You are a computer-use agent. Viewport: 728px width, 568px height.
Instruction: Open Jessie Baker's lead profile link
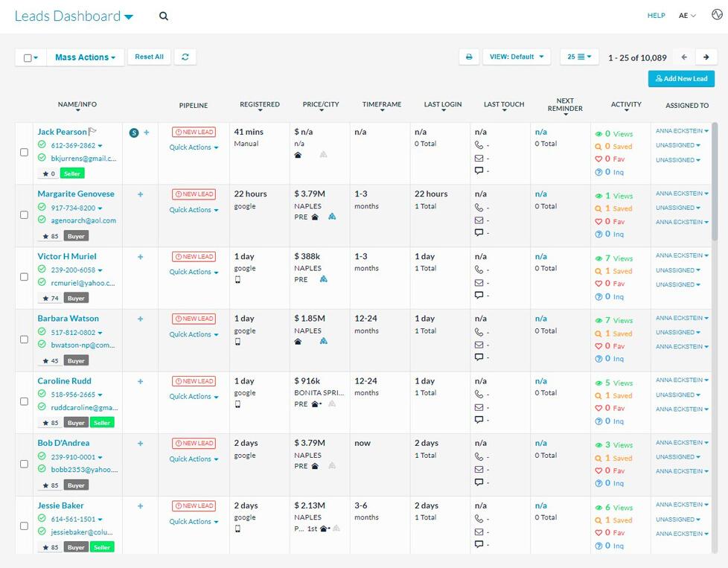[61, 505]
